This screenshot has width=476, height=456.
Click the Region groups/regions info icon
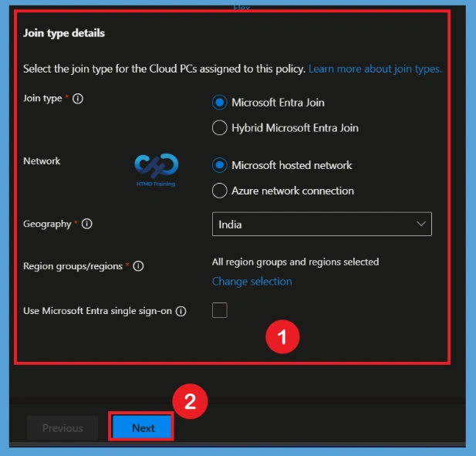(x=138, y=266)
